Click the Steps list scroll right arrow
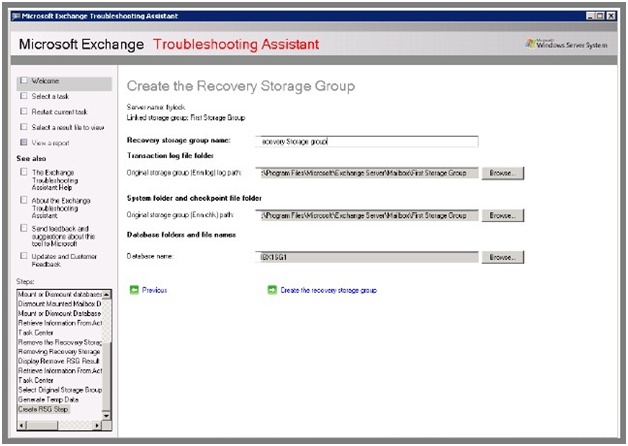 pyautogui.click(x=97, y=425)
